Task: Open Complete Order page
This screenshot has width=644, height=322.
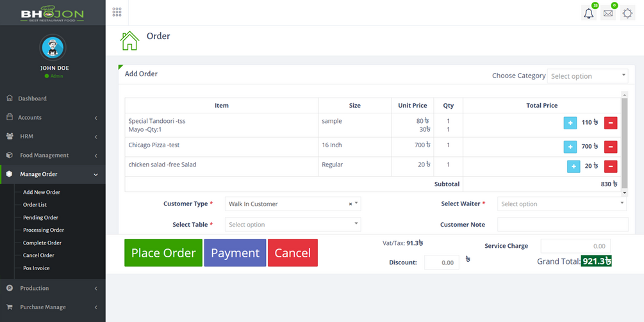Action: pos(42,243)
